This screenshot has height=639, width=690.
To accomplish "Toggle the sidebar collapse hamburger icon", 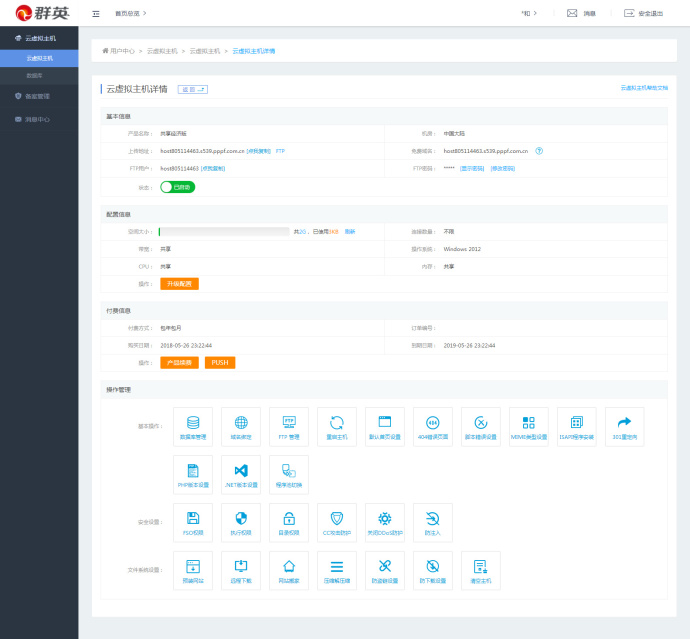I will [95, 14].
